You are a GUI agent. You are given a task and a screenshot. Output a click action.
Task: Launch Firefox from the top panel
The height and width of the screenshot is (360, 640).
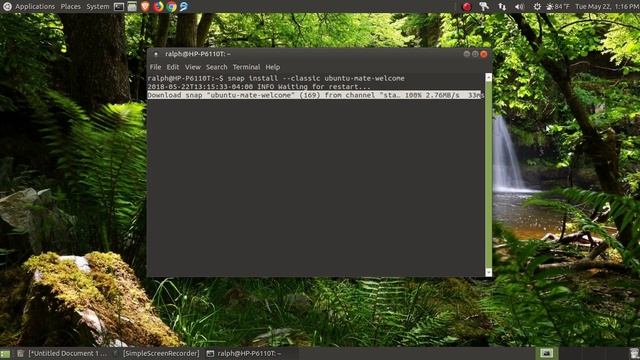click(158, 7)
